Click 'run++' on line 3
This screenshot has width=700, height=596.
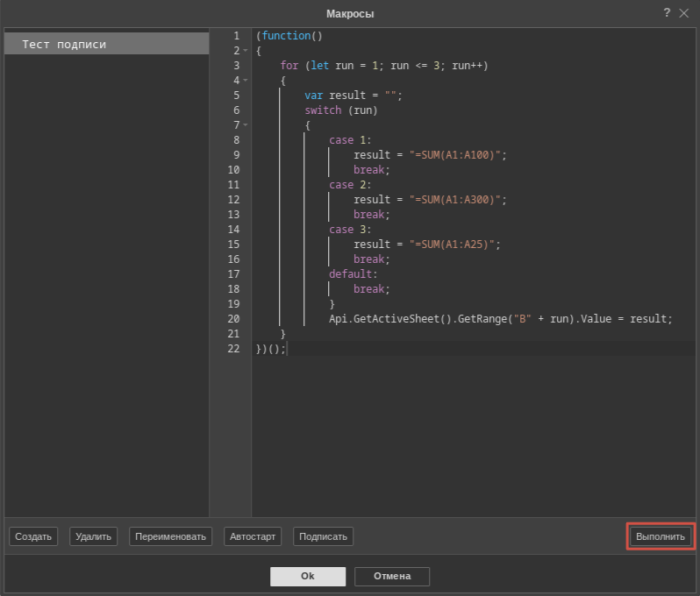pyautogui.click(x=467, y=66)
